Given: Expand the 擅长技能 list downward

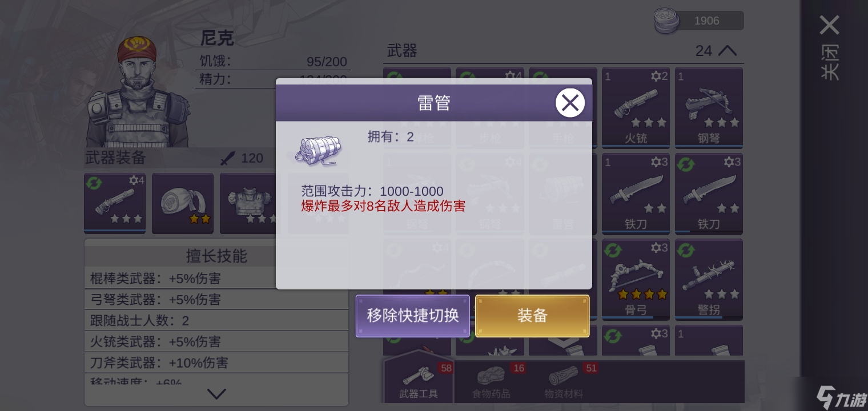Looking at the screenshot, I should coord(216,393).
